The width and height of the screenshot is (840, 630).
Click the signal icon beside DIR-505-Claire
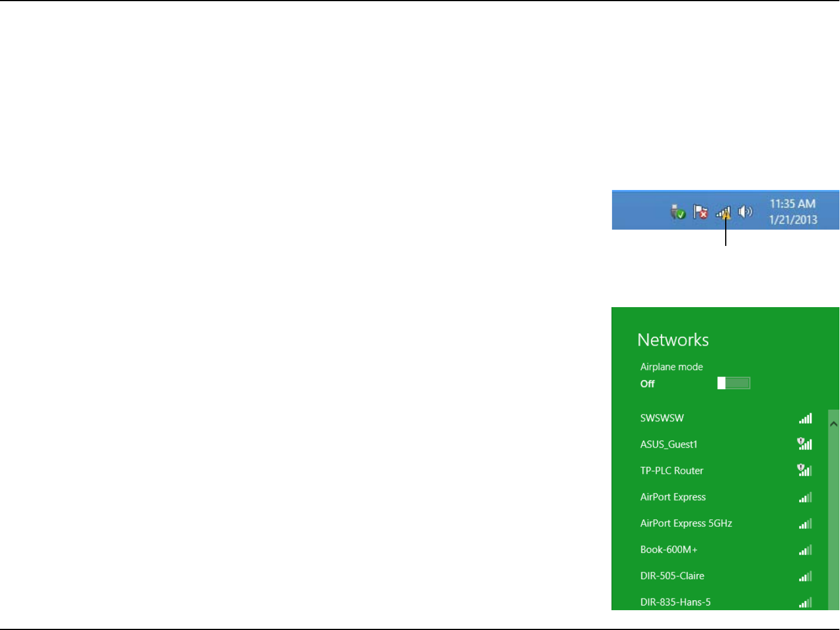pos(806,576)
